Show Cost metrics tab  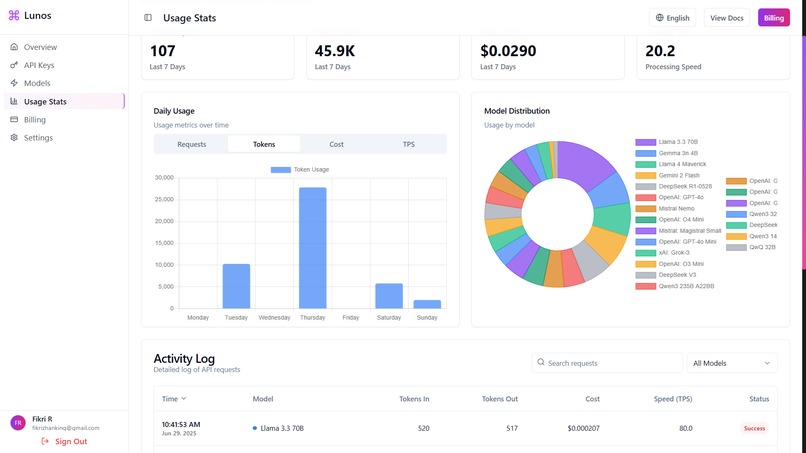click(336, 144)
